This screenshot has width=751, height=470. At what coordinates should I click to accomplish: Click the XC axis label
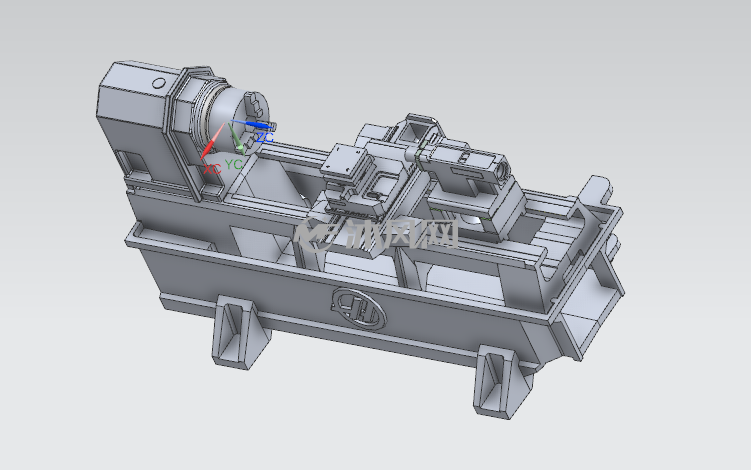click(212, 169)
